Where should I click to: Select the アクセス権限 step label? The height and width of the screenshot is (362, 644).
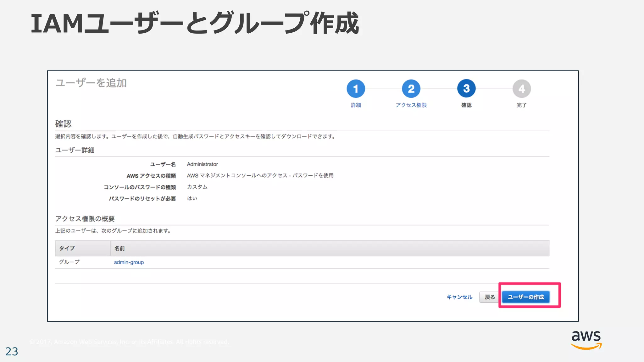click(411, 105)
